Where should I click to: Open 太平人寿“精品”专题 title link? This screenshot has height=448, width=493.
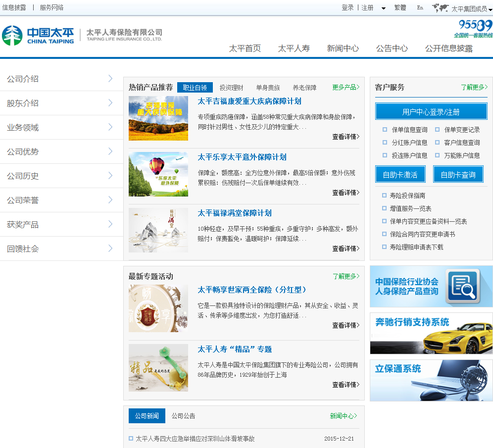point(235,349)
